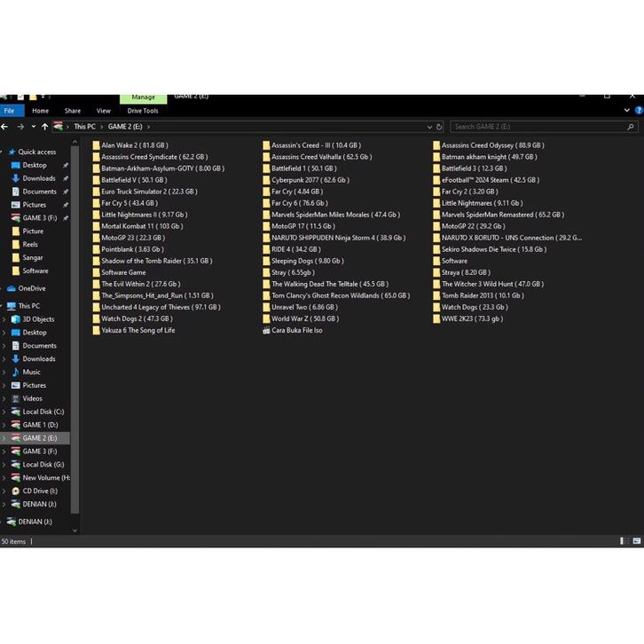Viewport: 644px width, 644px height.
Task: Focus the Search GAME 2 (E:) field
Action: point(544,127)
